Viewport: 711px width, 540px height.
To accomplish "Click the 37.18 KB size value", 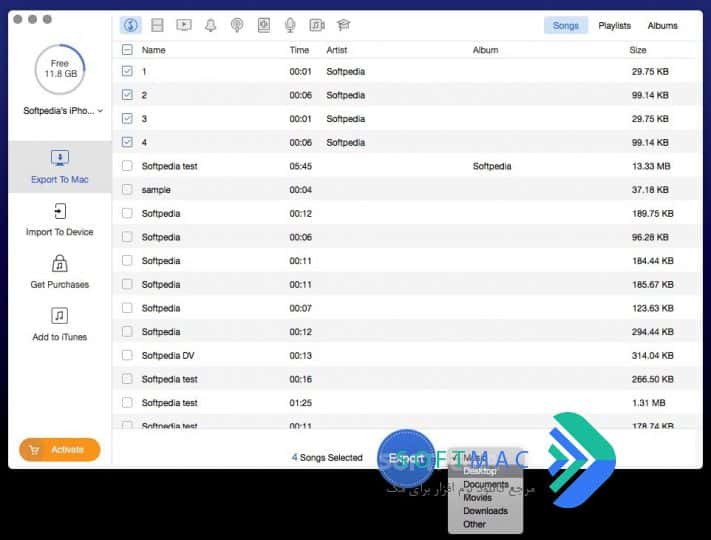I will (x=650, y=190).
